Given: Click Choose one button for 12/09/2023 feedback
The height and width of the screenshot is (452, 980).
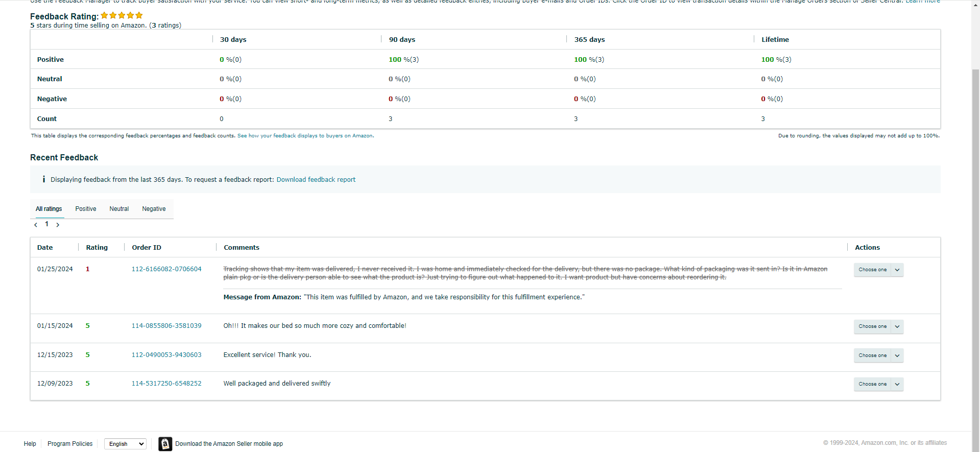Looking at the screenshot, I should point(873,384).
